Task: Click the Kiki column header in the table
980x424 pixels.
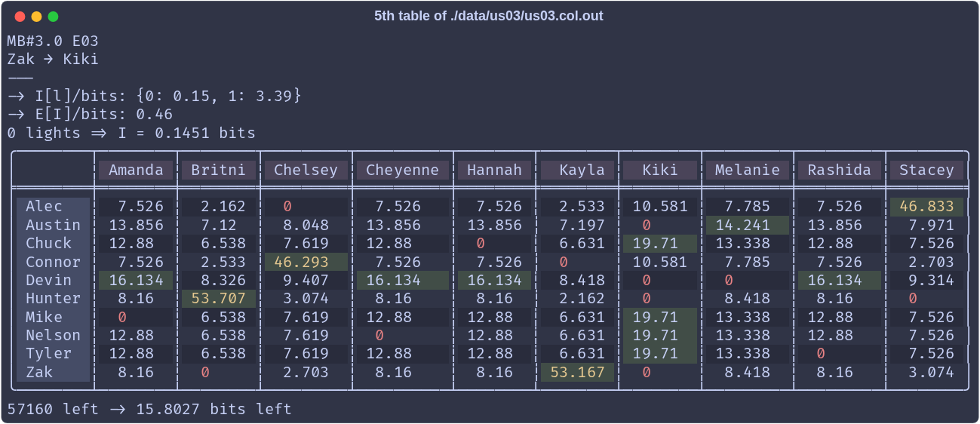Action: pyautogui.click(x=661, y=170)
